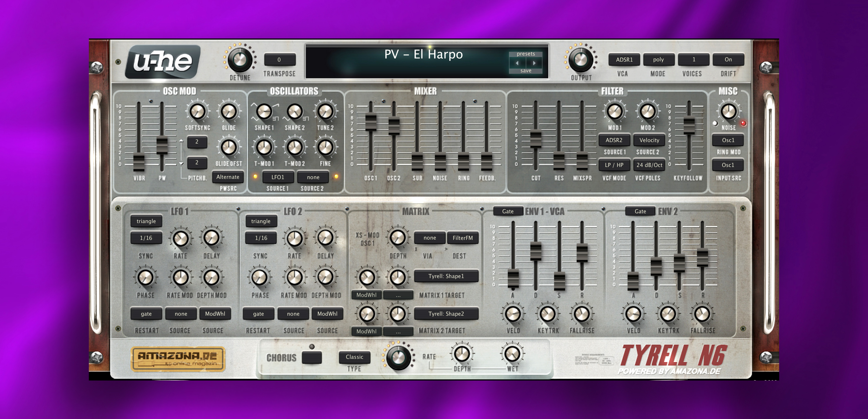Click the ENV 2 FALLRISE knob
This screenshot has height=419, width=868.
click(x=702, y=314)
